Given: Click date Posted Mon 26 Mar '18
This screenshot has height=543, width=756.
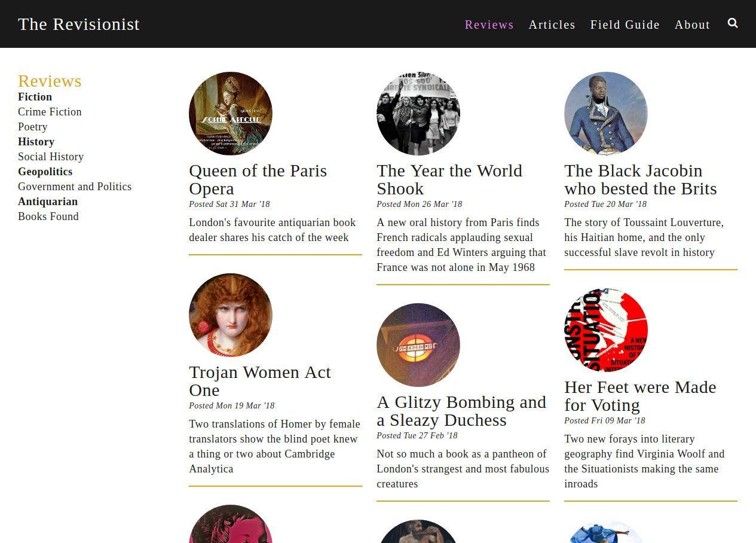Looking at the screenshot, I should coord(420,204).
